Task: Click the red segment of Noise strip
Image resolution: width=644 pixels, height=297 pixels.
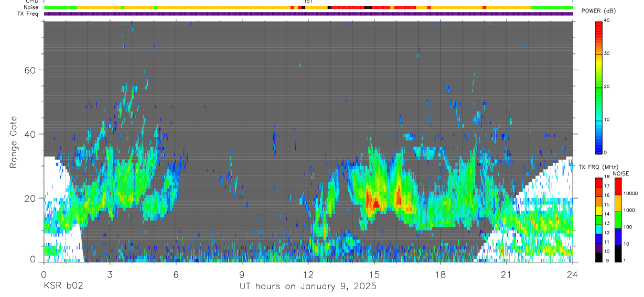Action: click(x=348, y=7)
